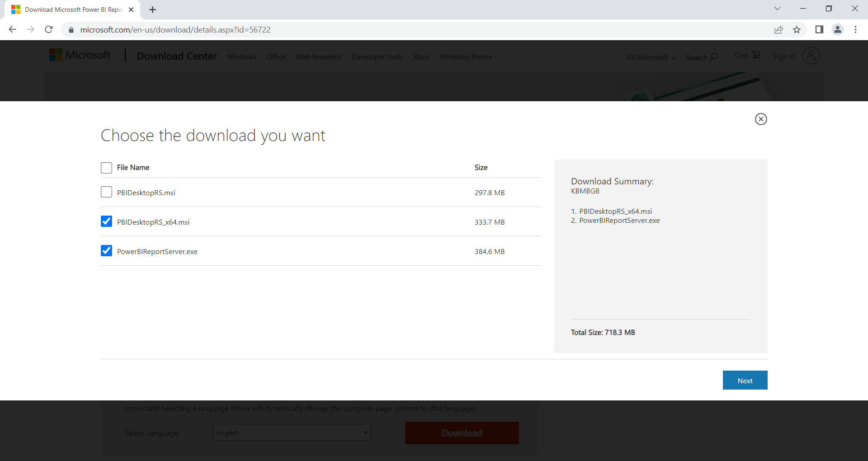
Task: Close the download chooser dialog
Action: 761,119
